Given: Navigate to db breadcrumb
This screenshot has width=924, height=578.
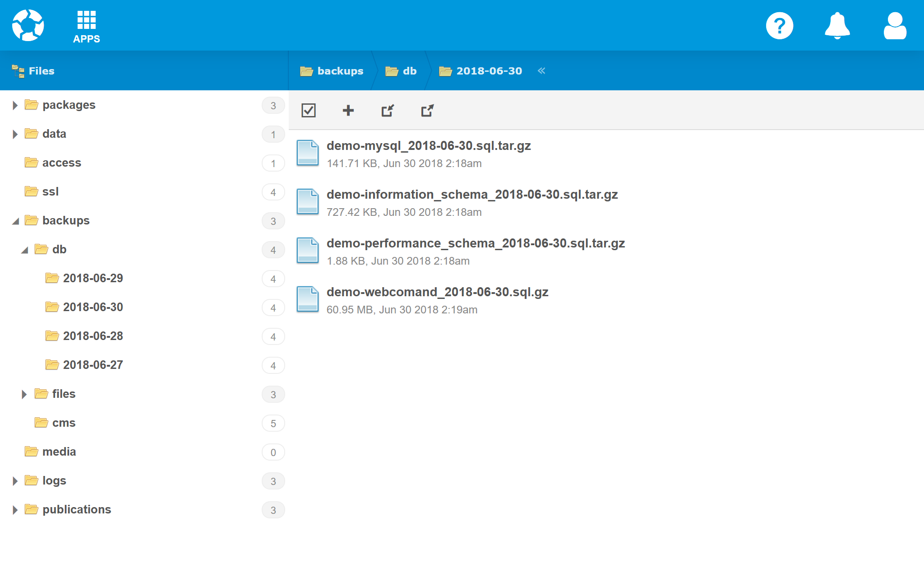Looking at the screenshot, I should coord(401,71).
